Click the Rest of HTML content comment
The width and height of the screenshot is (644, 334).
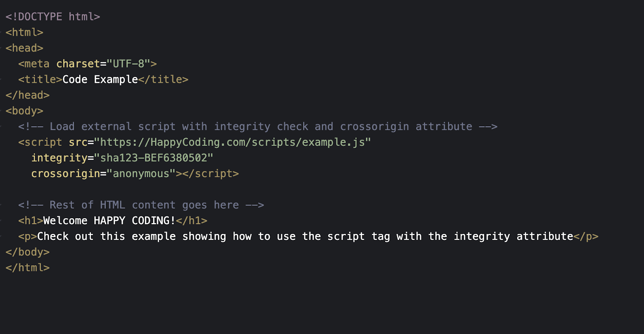pos(141,205)
